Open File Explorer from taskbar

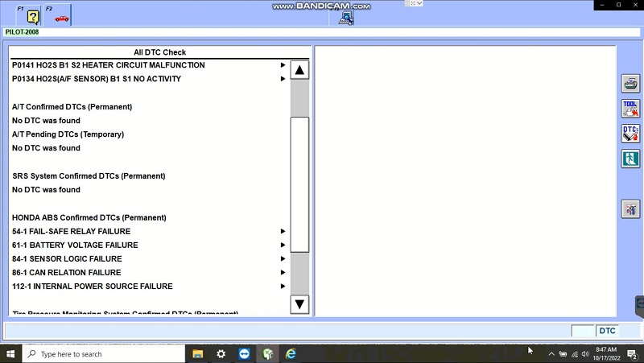(x=197, y=354)
